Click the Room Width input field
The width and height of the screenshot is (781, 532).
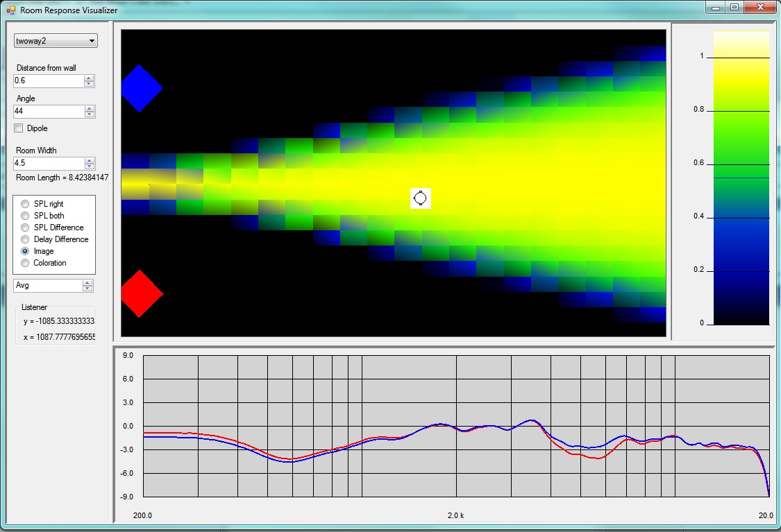(49, 163)
